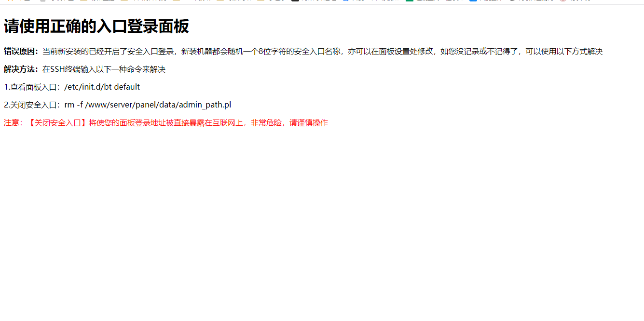Click the rm -f admin_path.pl command
The height and width of the screenshot is (321, 644).
pyautogui.click(x=148, y=105)
